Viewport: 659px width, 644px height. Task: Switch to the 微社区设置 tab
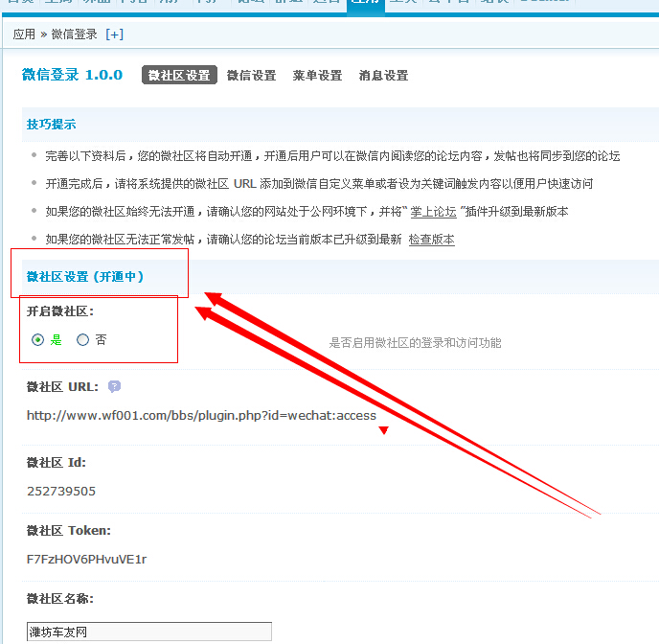pyautogui.click(x=179, y=76)
